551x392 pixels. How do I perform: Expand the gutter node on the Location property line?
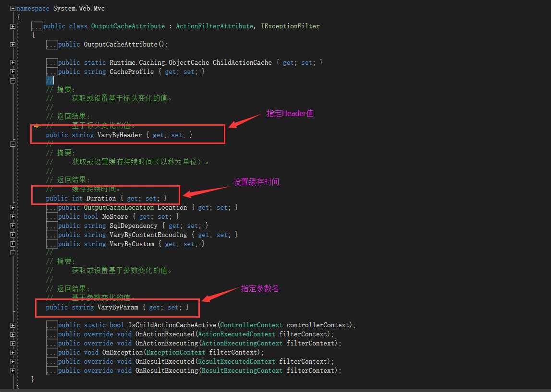click(12, 207)
